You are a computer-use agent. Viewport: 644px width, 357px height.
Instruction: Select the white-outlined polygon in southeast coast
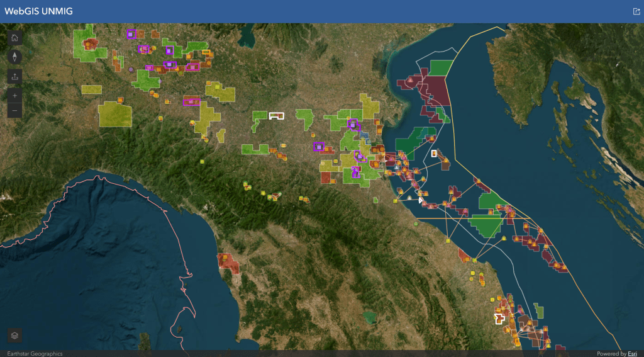pyautogui.click(x=500, y=319)
